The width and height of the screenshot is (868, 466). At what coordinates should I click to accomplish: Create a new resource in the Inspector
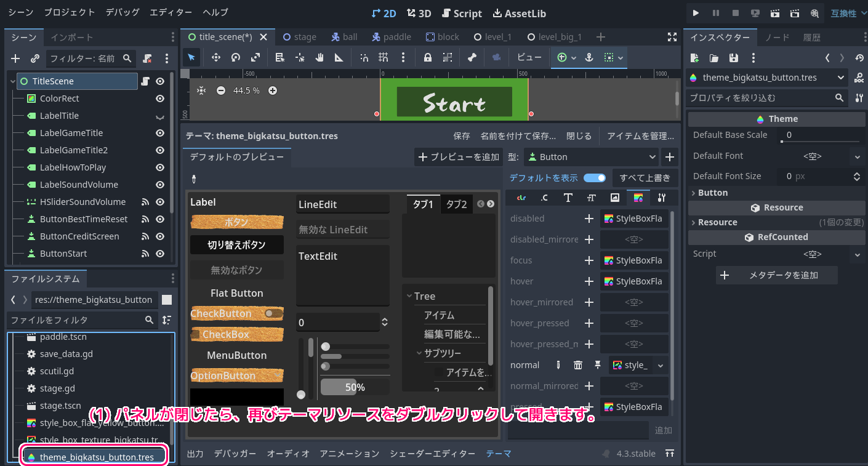pyautogui.click(x=694, y=58)
